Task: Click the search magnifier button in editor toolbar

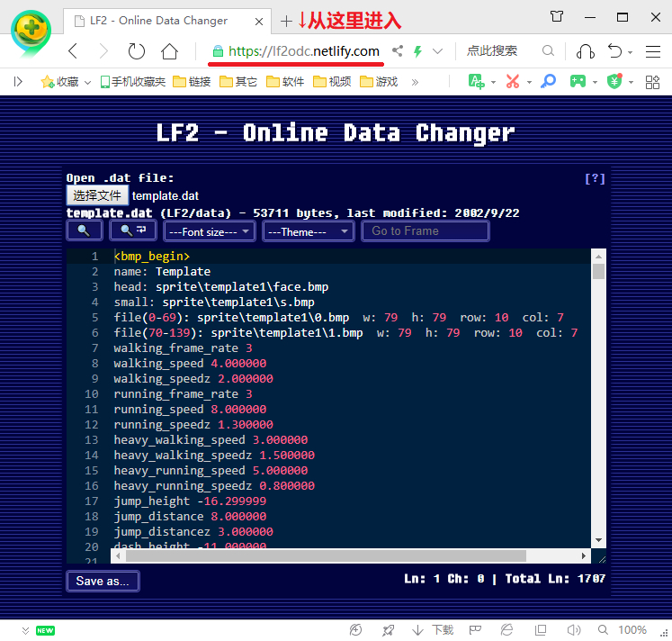Action: 85,231
